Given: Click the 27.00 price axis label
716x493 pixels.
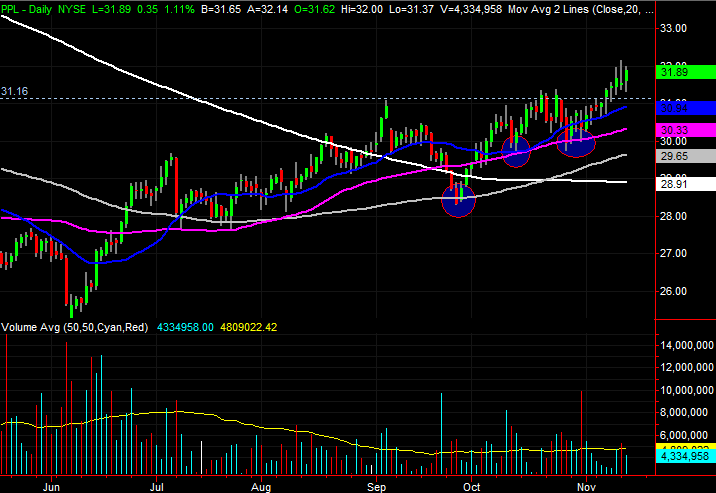Looking at the screenshot, I should point(673,253).
